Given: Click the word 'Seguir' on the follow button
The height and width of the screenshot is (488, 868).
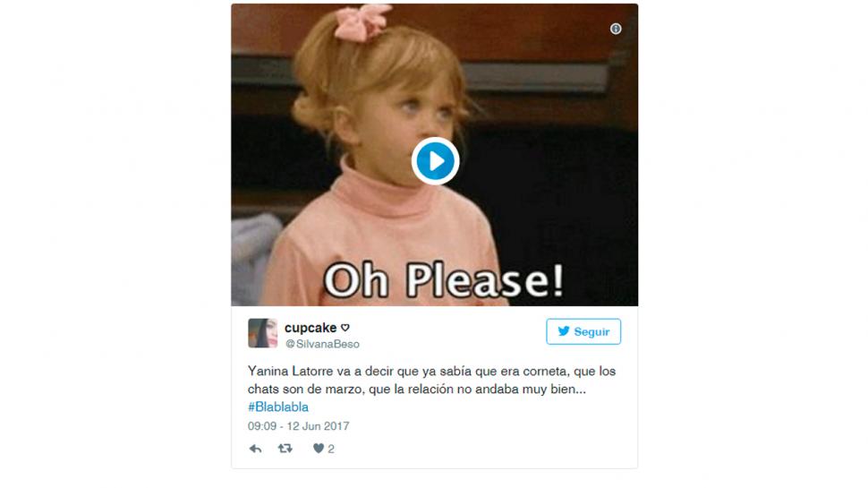Looking at the screenshot, I should [591, 332].
